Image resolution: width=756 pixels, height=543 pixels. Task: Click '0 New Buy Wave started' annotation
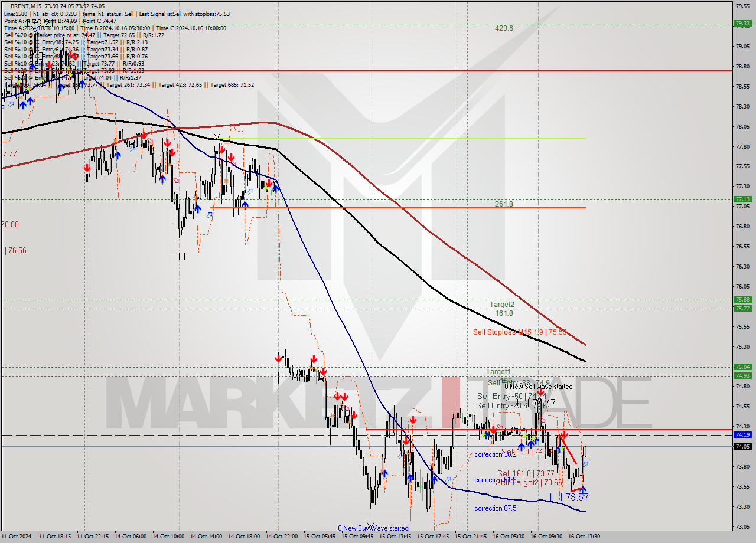coord(373,528)
